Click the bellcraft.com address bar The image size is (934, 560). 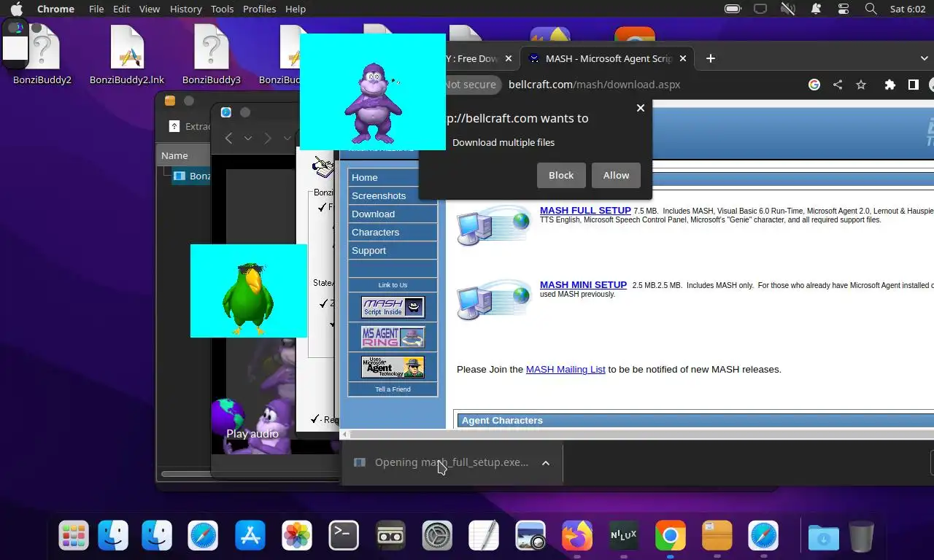(594, 85)
